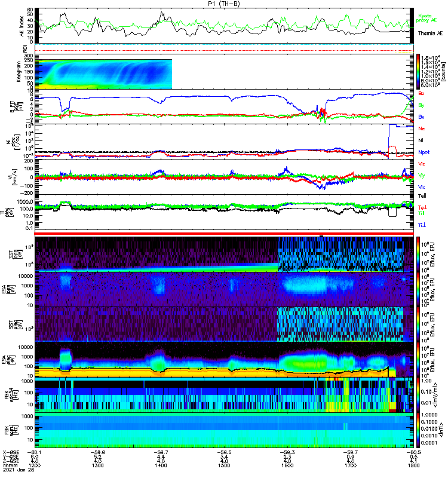The width and height of the screenshot is (448, 478).
Task: Click the red bar above the SST ions panel
Action: pos(224,234)
